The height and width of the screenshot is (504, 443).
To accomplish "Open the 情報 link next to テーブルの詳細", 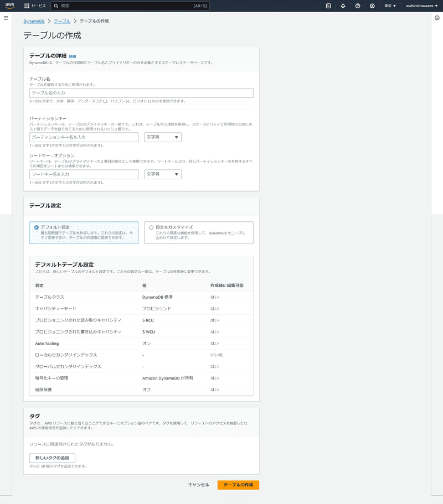I will pyautogui.click(x=73, y=56).
